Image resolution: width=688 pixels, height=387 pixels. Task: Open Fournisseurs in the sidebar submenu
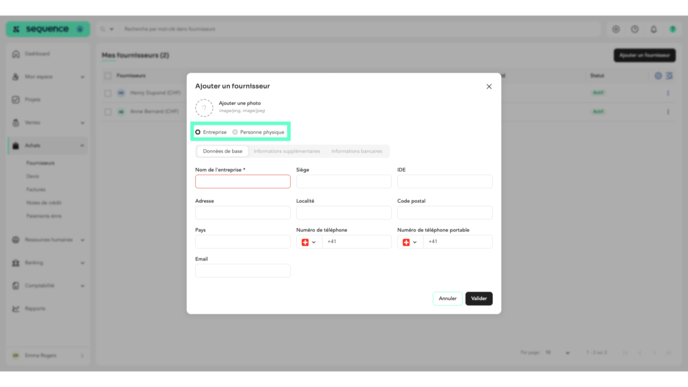click(40, 163)
